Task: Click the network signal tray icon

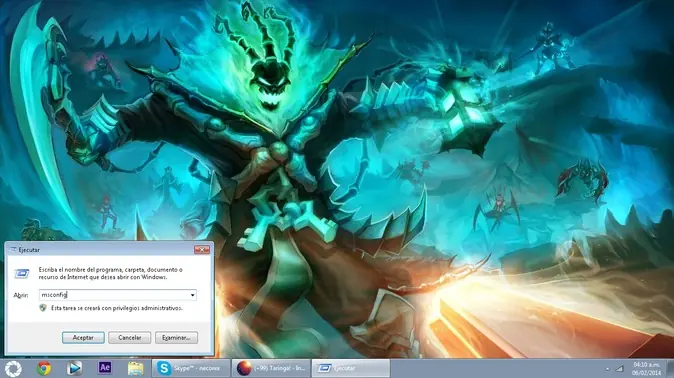Action: point(619,369)
